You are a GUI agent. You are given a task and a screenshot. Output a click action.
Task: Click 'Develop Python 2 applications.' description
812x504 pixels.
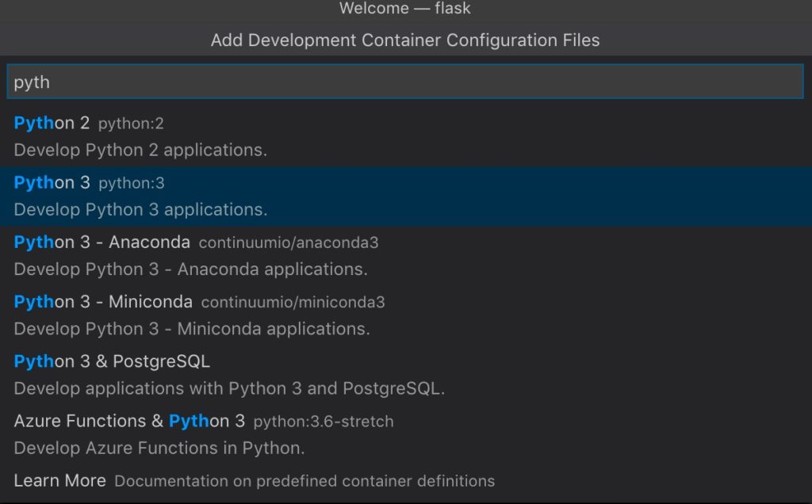(x=140, y=150)
